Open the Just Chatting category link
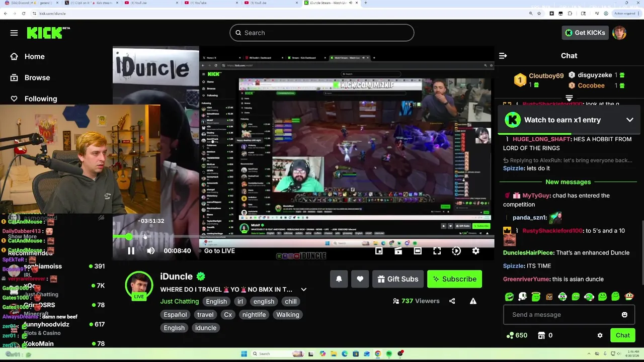 pyautogui.click(x=180, y=301)
